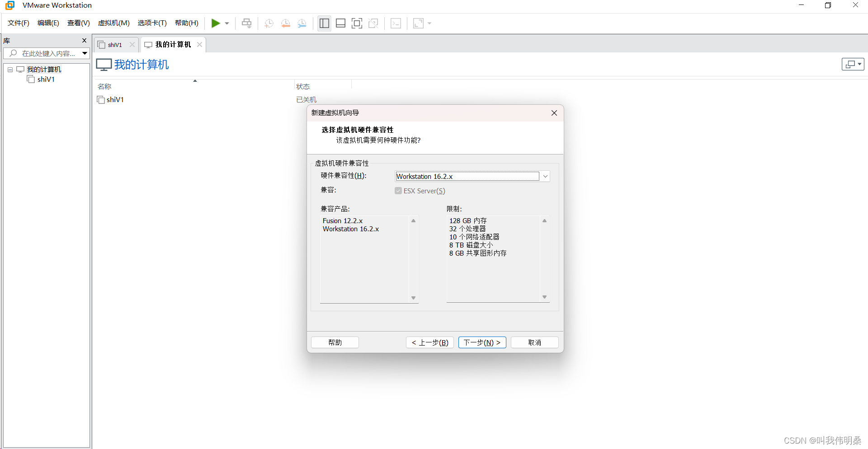Click down arrow of limitations list scrollbar
868x449 pixels.
tap(544, 297)
